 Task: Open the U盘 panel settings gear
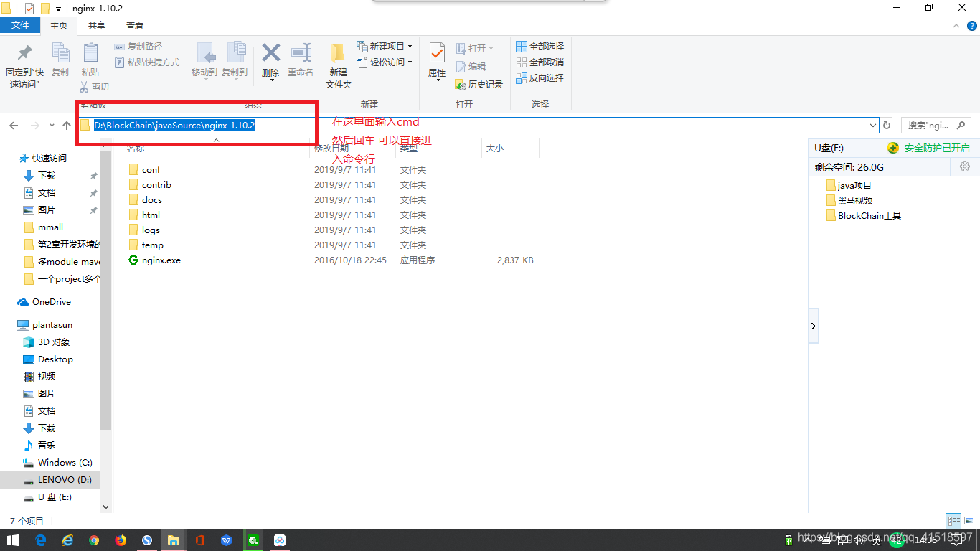click(x=965, y=166)
